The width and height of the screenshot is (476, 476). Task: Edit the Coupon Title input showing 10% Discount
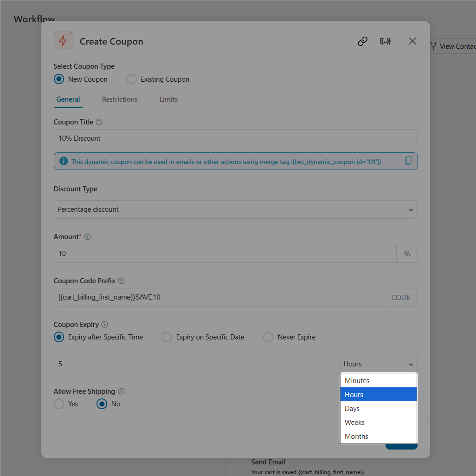[235, 138]
